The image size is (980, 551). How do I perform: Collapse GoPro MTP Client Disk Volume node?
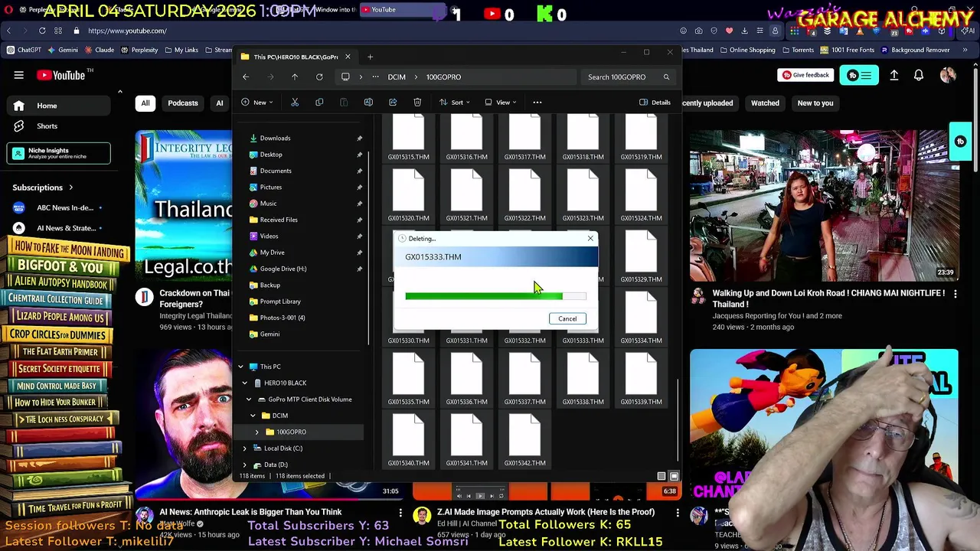click(249, 399)
